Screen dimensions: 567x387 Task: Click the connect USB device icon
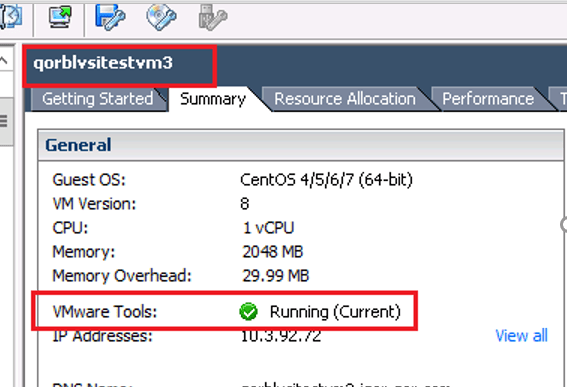213,17
